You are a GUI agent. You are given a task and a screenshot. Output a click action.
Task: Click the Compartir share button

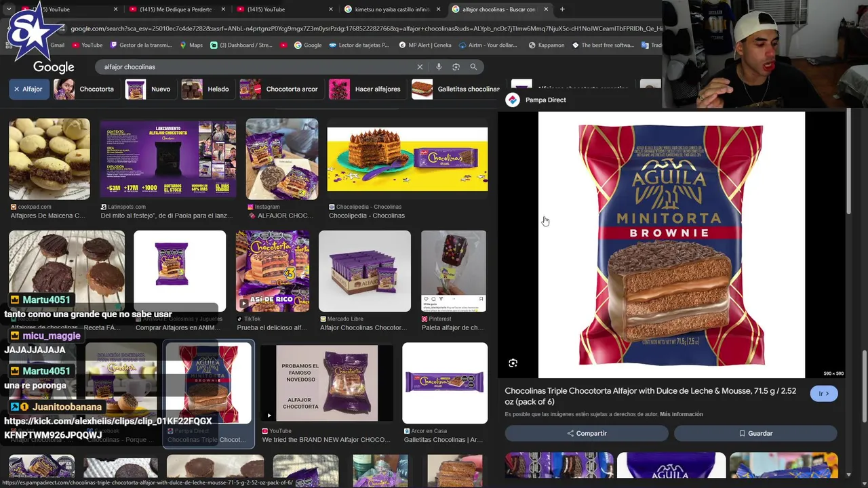tap(587, 433)
